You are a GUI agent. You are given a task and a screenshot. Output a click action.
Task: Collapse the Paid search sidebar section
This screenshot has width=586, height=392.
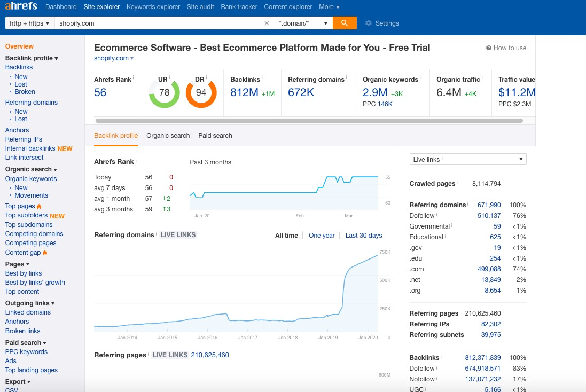click(26, 343)
